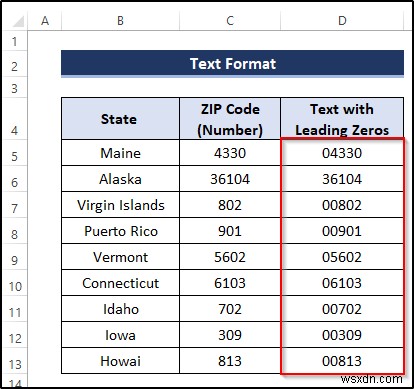Select row 13 header

point(14,361)
